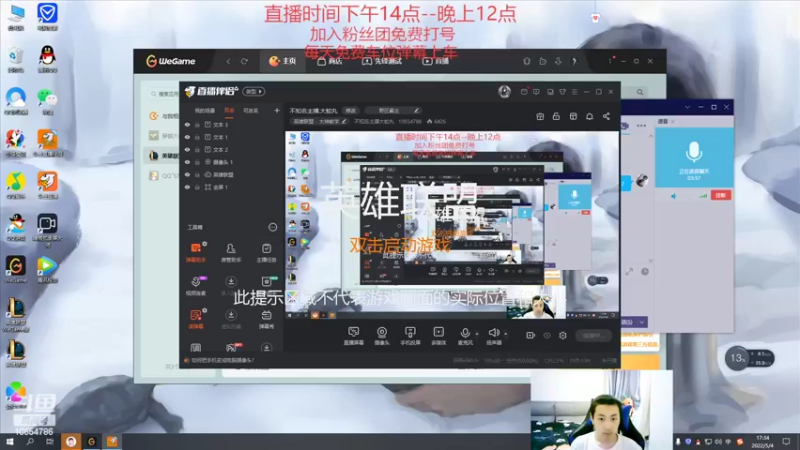Open the taskbar search
The width and height of the screenshot is (800, 450).
tap(30, 441)
